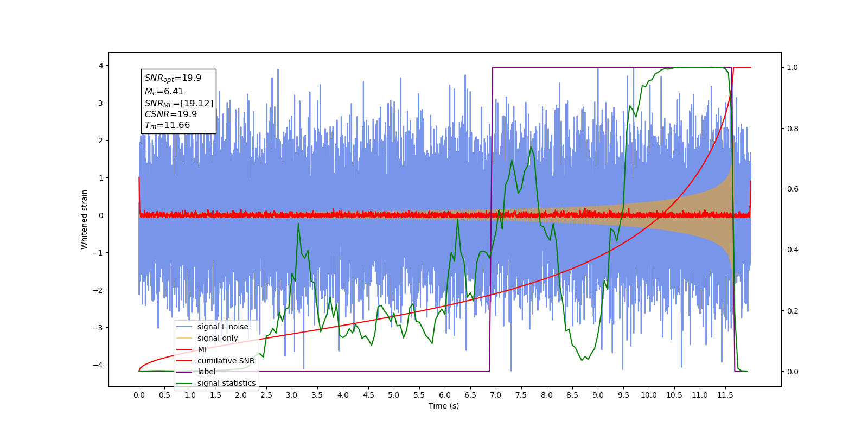The image size is (868, 434).
Task: Click the SNRopt=19.9 annotation text
Action: (173, 78)
